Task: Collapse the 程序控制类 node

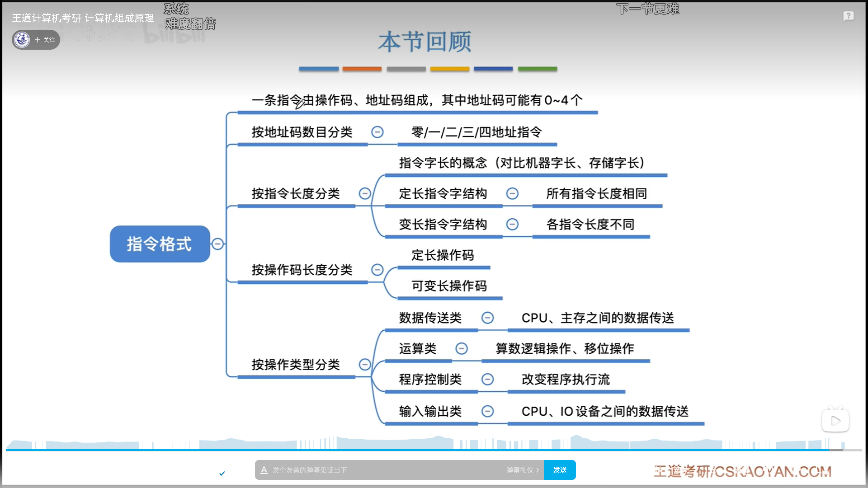Action: pos(487,379)
